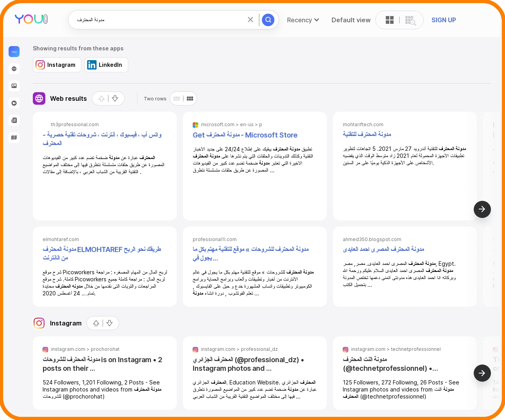Open ahmed350.blogspot.com result title

[383, 249]
